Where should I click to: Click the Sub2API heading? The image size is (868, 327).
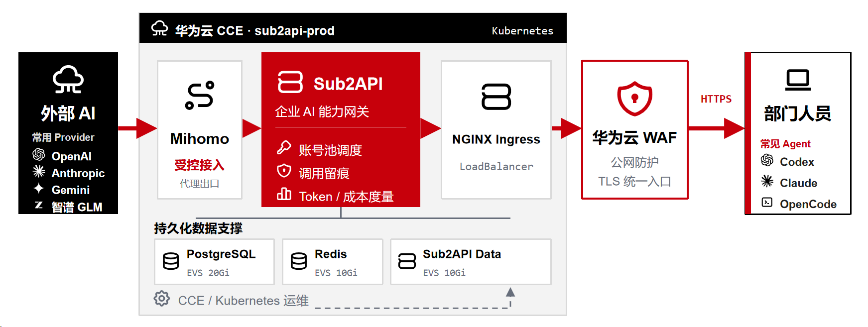click(x=348, y=84)
